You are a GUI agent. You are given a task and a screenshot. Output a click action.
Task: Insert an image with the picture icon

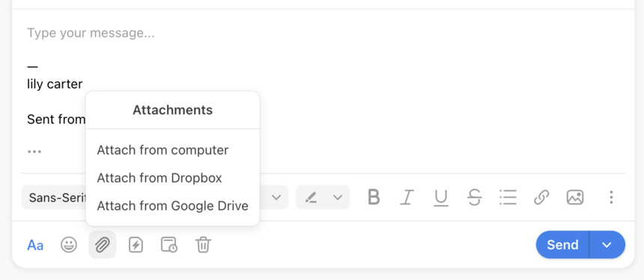[x=575, y=198]
